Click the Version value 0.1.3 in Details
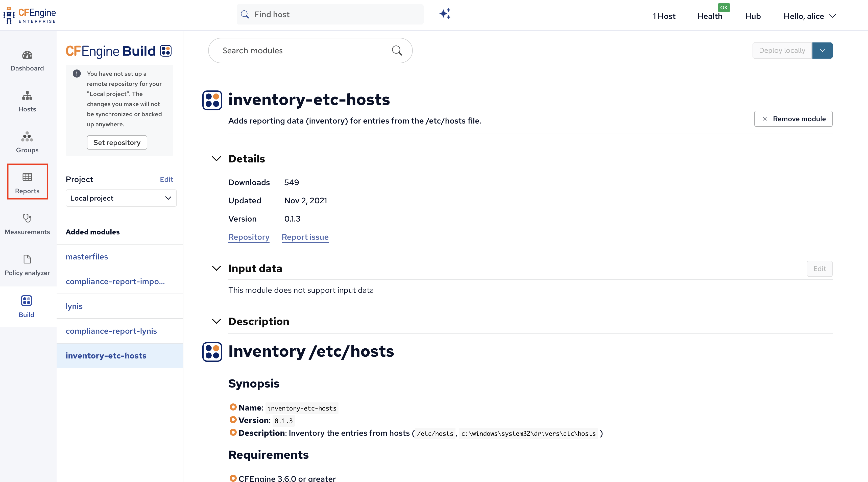This screenshot has height=482, width=868. click(x=292, y=219)
